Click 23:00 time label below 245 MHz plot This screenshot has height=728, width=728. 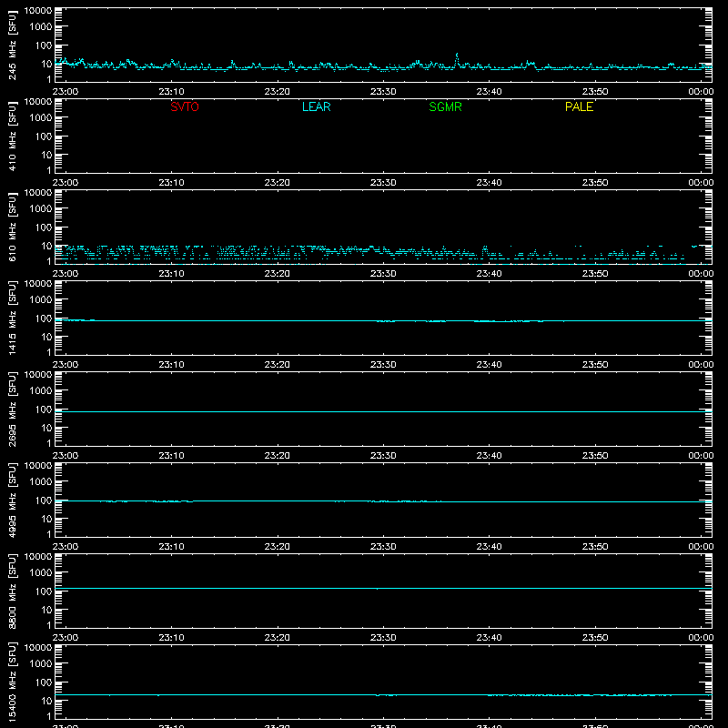click(66, 92)
